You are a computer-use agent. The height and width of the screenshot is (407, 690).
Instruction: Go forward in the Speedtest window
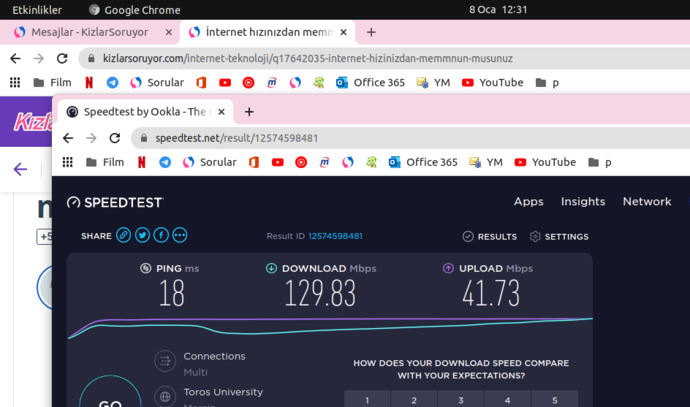point(91,138)
